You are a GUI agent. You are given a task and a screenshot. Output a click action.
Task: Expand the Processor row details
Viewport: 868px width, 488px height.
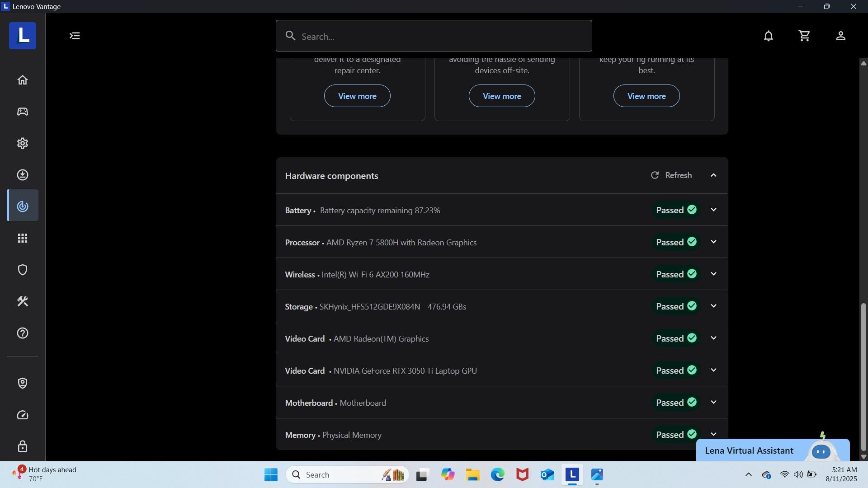(714, 242)
